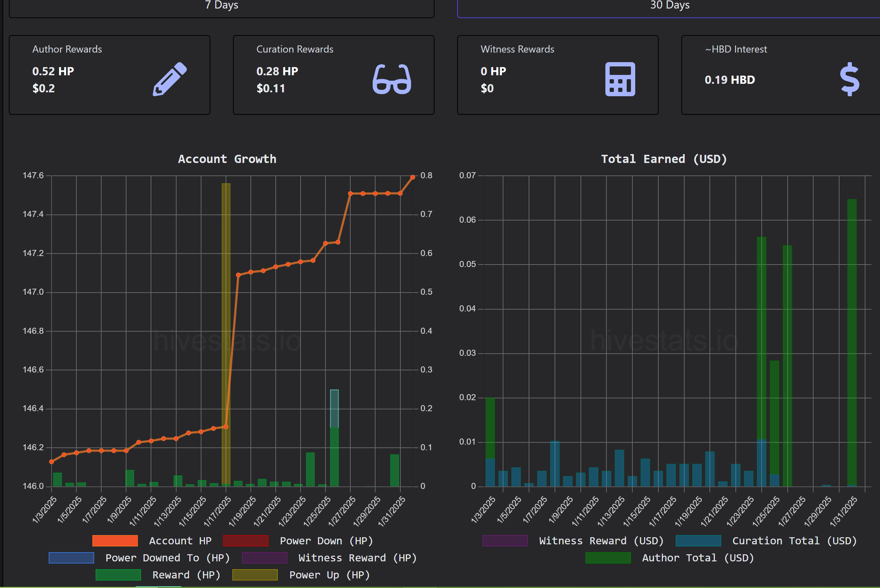Viewport: 880px width, 588px height.
Task: Click the Author Rewards card title
Action: click(x=67, y=49)
